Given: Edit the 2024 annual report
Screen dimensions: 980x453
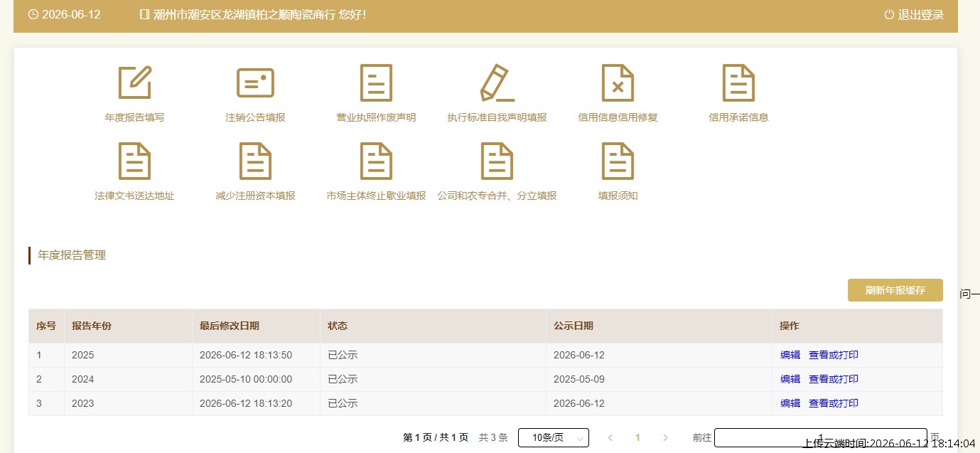Looking at the screenshot, I should click(790, 379).
